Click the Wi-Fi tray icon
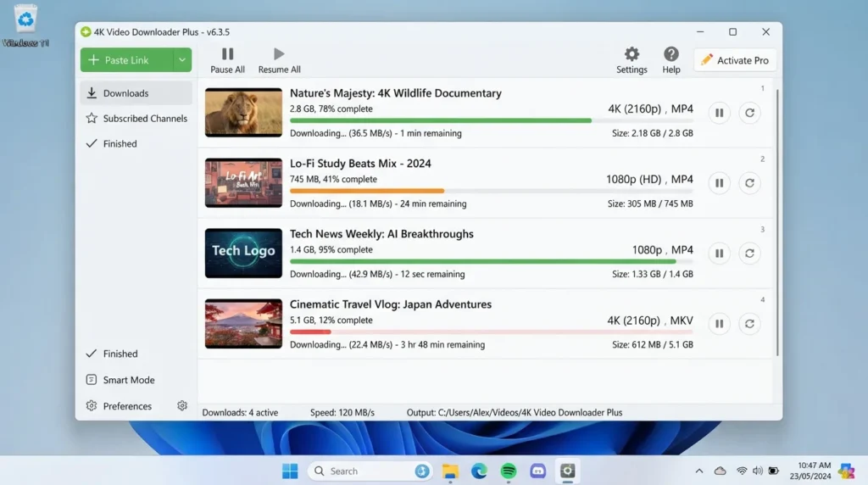The height and width of the screenshot is (485, 868). tap(742, 471)
